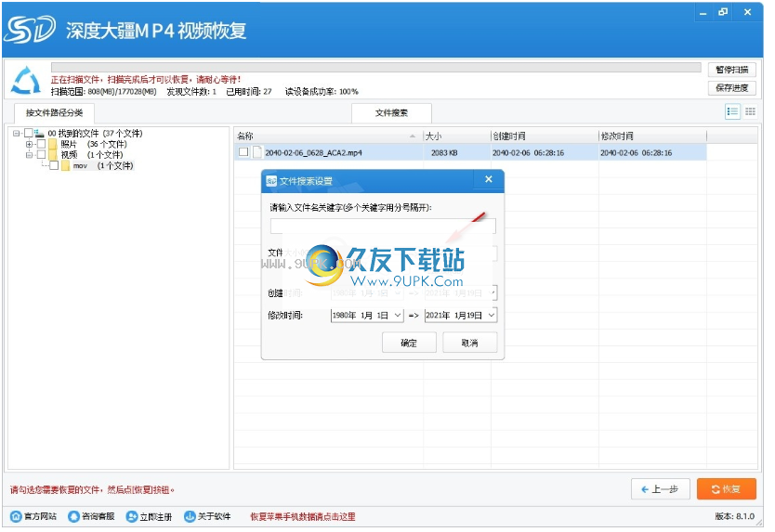Click the 保存进度 button
775x532 pixels.
pyautogui.click(x=732, y=88)
